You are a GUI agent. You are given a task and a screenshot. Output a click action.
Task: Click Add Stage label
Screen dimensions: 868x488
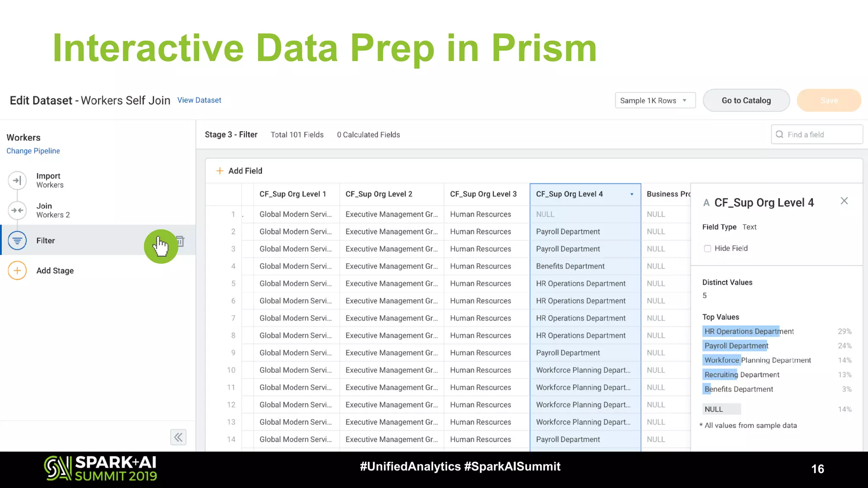pos(55,271)
